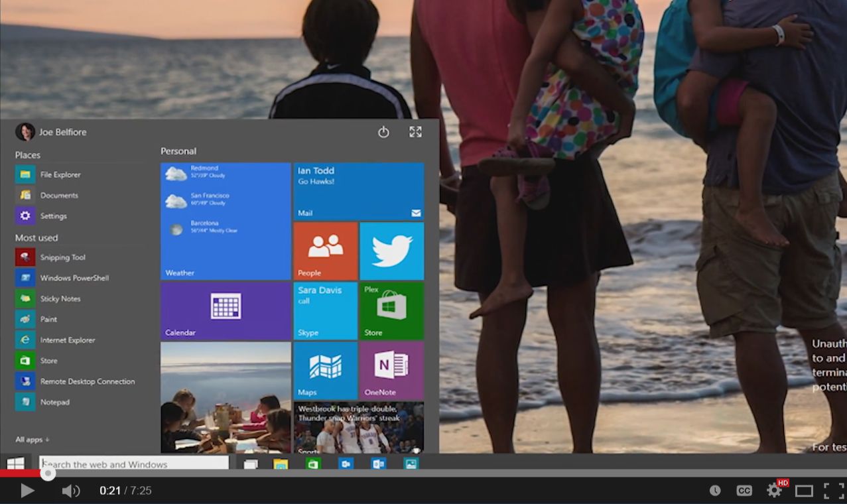Launch Windows PowerShell from the Start menu
847x504 pixels.
(x=73, y=277)
